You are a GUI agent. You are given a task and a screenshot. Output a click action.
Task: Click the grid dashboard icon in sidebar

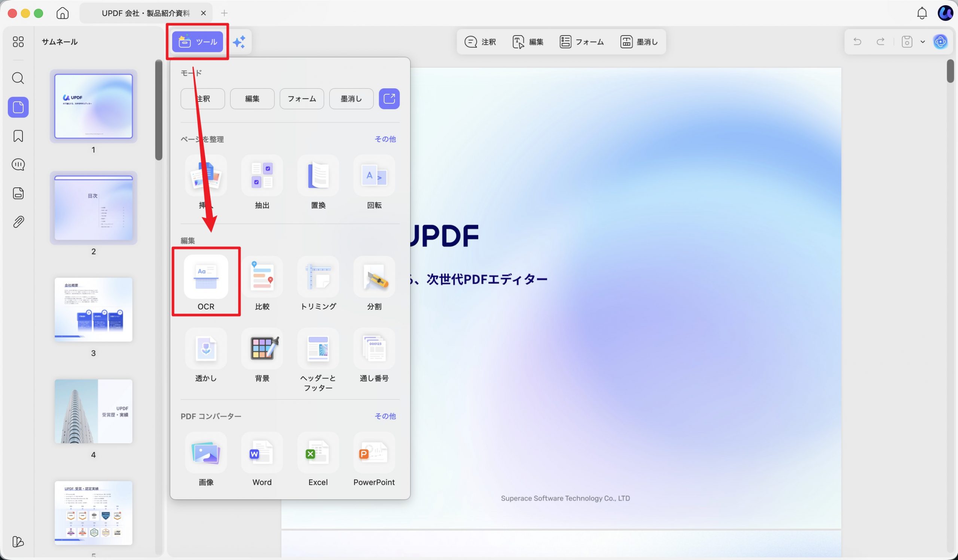(18, 42)
